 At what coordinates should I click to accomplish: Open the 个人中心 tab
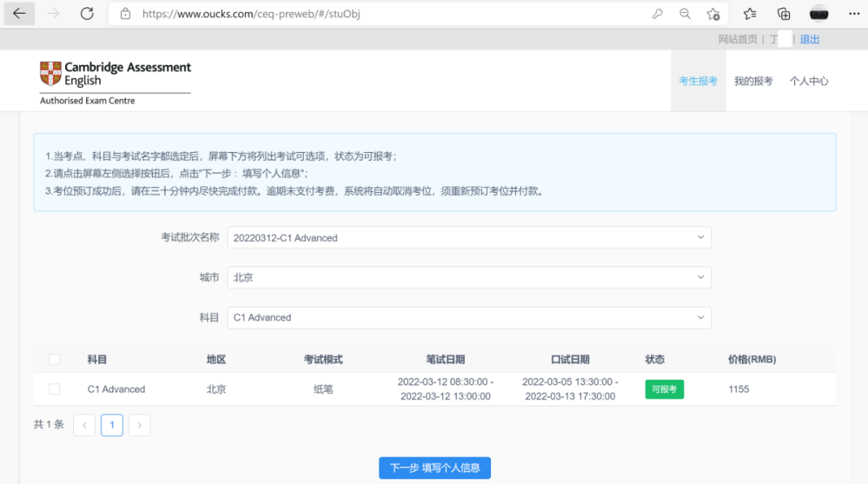tap(809, 81)
